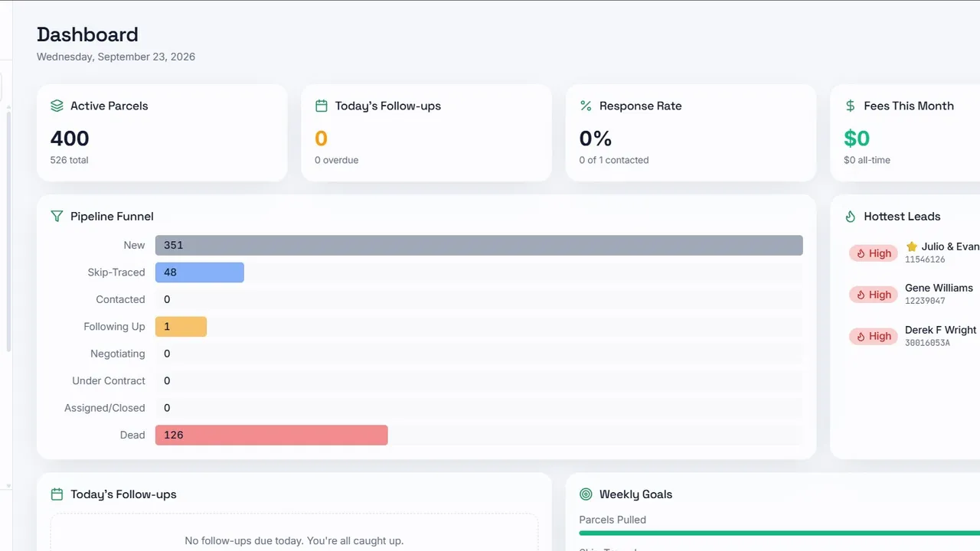Click the '$0 all-time' text
980x551 pixels.
point(867,161)
